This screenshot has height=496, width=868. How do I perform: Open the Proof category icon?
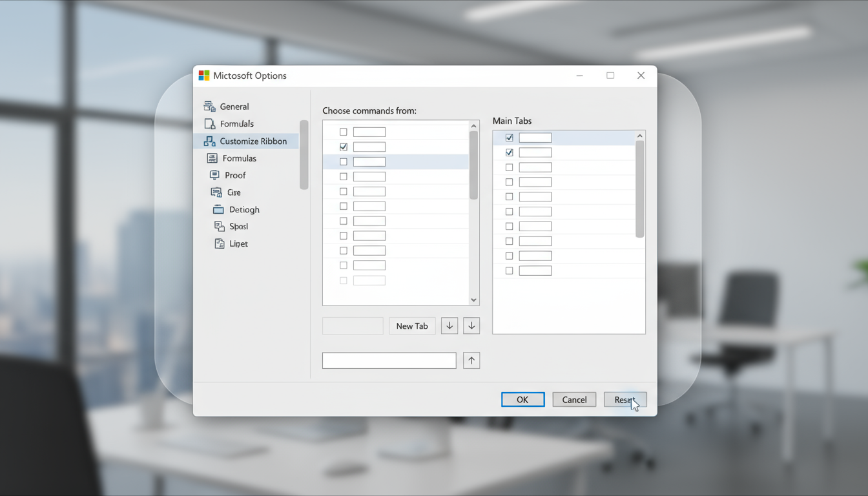(214, 175)
